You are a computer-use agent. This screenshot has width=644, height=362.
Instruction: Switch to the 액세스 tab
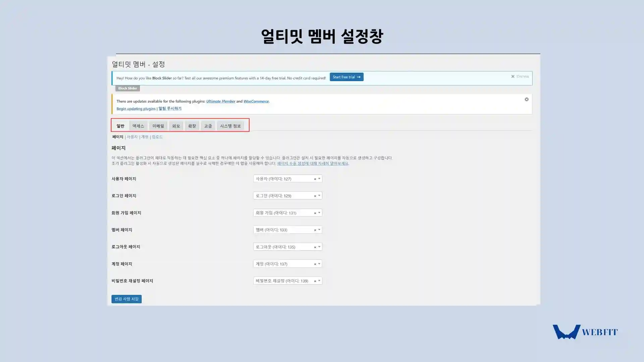[x=138, y=126]
